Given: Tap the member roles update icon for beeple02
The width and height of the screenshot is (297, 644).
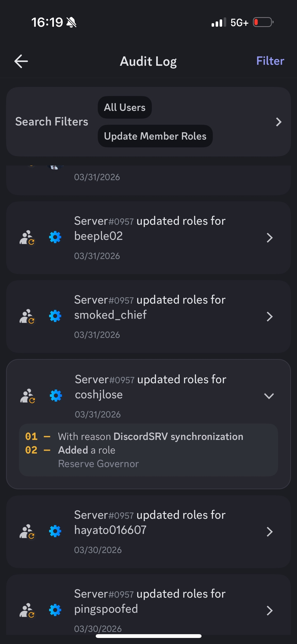Looking at the screenshot, I should tap(27, 238).
